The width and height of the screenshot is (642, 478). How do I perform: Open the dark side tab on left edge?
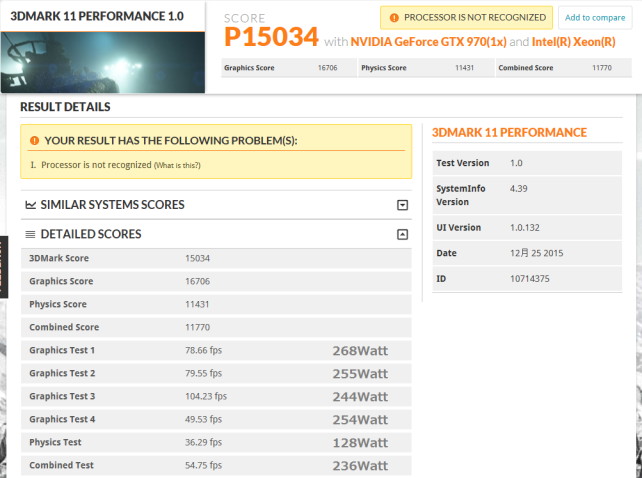(4, 267)
